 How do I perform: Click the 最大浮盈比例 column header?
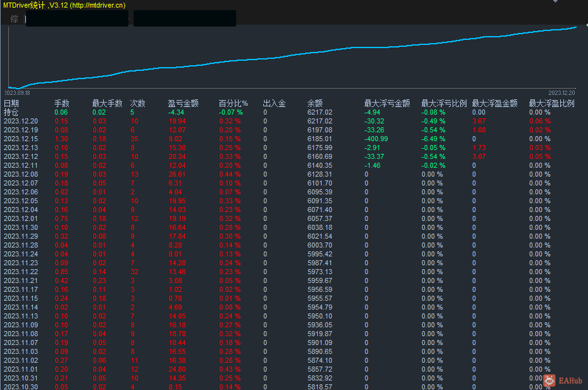552,103
